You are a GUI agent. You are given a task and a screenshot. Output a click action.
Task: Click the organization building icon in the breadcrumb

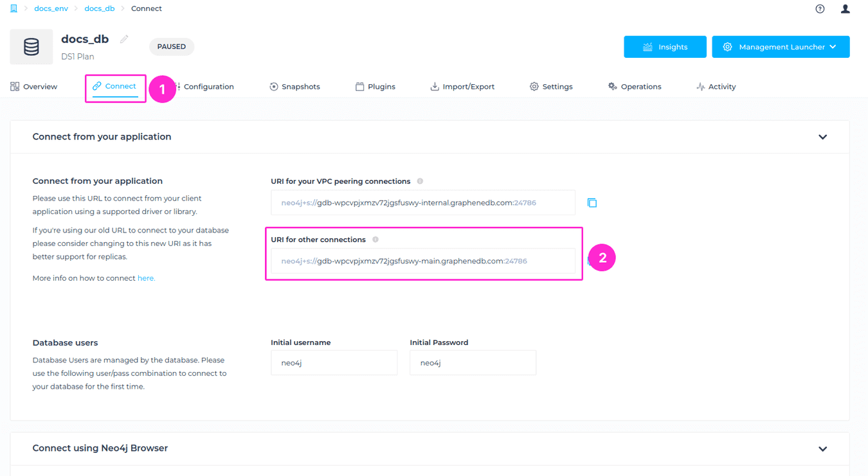(x=14, y=8)
